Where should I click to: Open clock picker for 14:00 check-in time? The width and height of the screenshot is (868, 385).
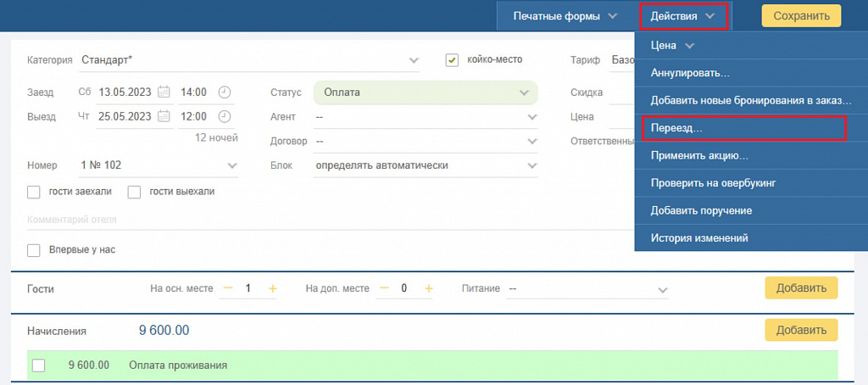point(224,92)
